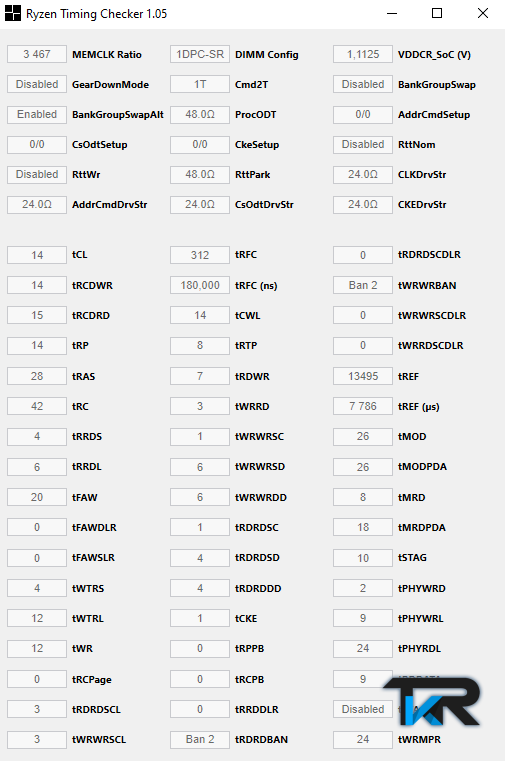
Task: Select the VDDCR_SoC voltage field
Action: pyautogui.click(x=363, y=54)
